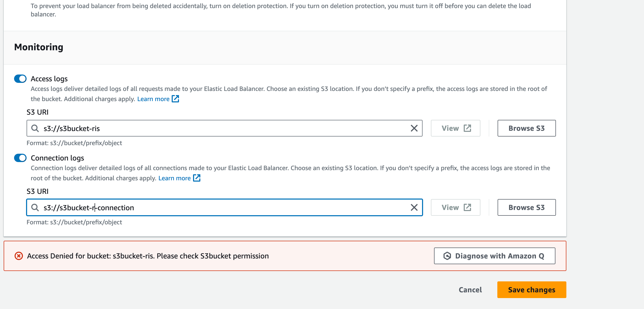Click the search icon in Connection logs URI

click(x=35, y=207)
